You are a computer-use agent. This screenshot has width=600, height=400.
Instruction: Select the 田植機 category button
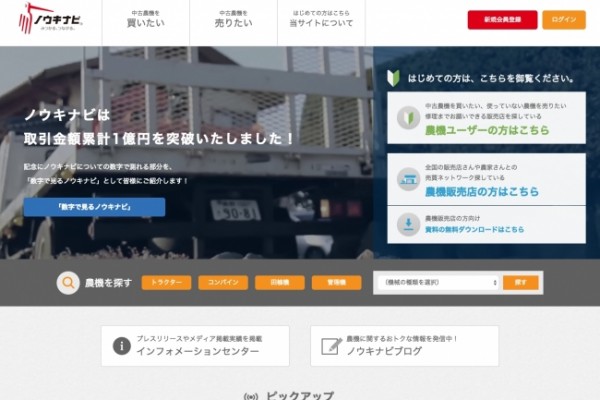coord(280,282)
